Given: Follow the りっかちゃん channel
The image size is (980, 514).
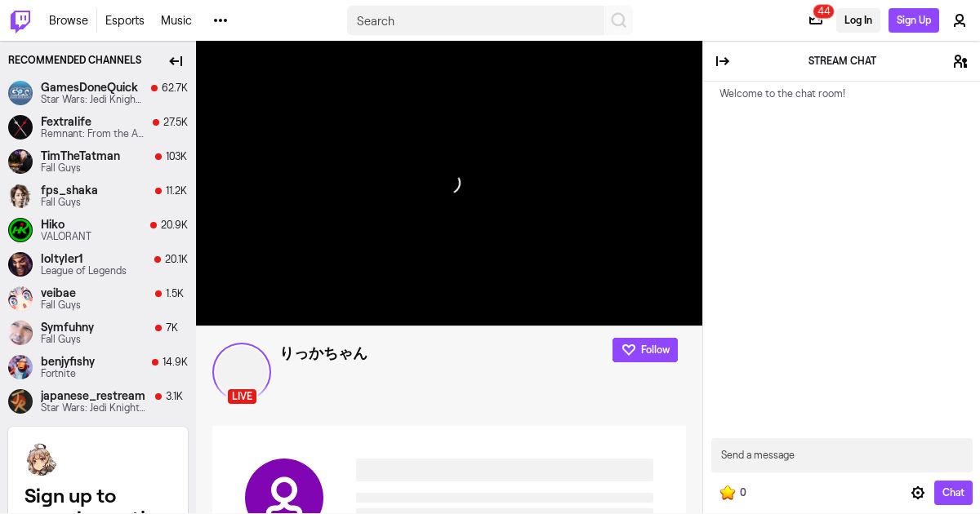Looking at the screenshot, I should click(645, 350).
